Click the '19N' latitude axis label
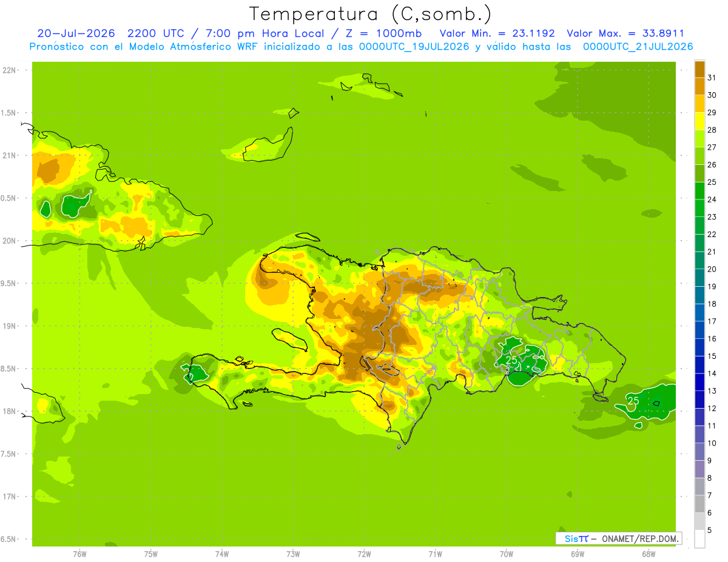The image size is (728, 562). tap(10, 326)
